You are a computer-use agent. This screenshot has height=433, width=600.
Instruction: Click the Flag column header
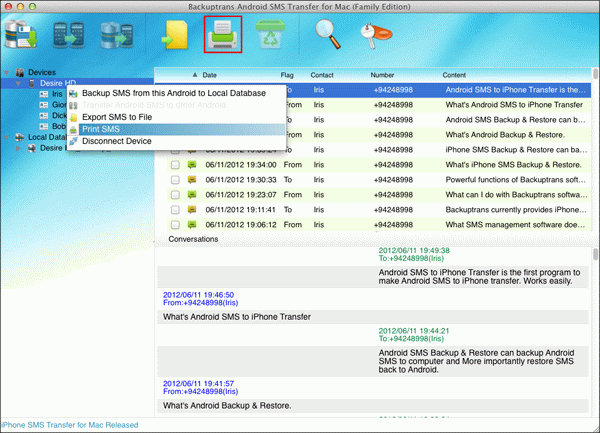click(x=287, y=75)
